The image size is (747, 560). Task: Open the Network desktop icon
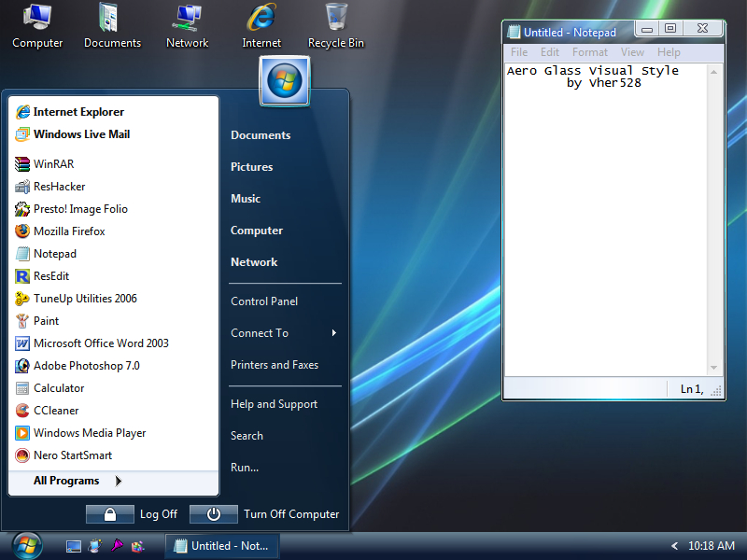[x=188, y=27]
